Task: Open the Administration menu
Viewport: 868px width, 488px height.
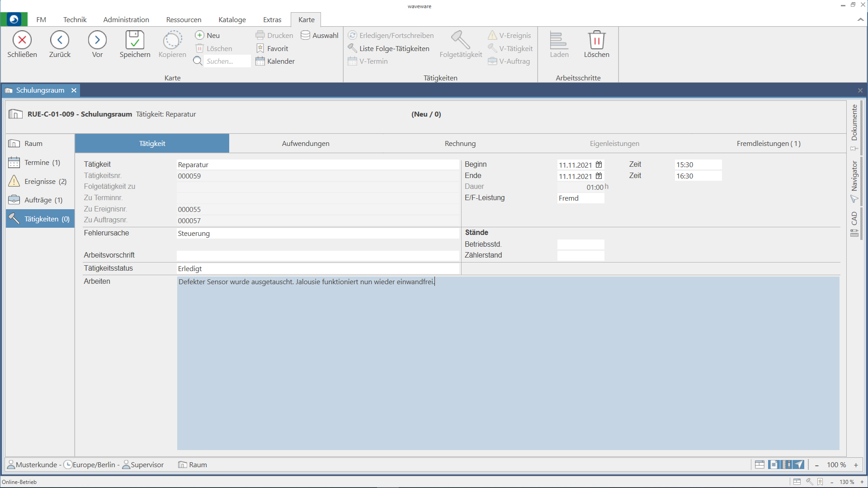Action: click(126, 19)
